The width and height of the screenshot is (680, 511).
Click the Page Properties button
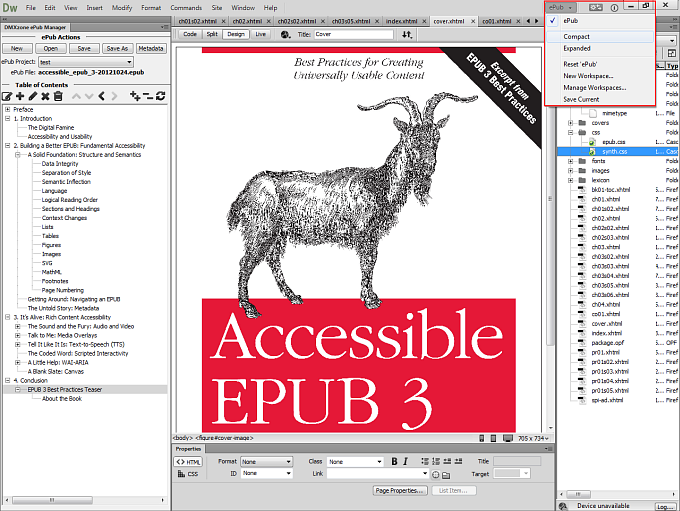[399, 491]
